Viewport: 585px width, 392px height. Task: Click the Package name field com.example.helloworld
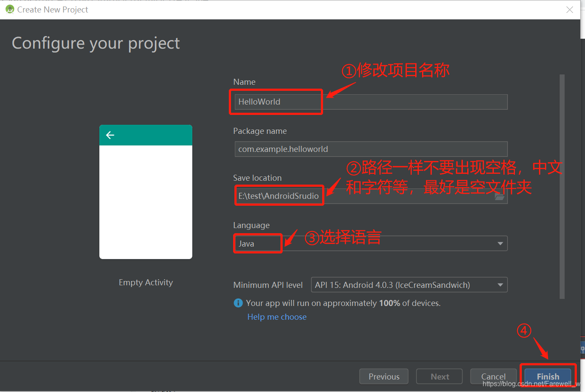point(371,149)
